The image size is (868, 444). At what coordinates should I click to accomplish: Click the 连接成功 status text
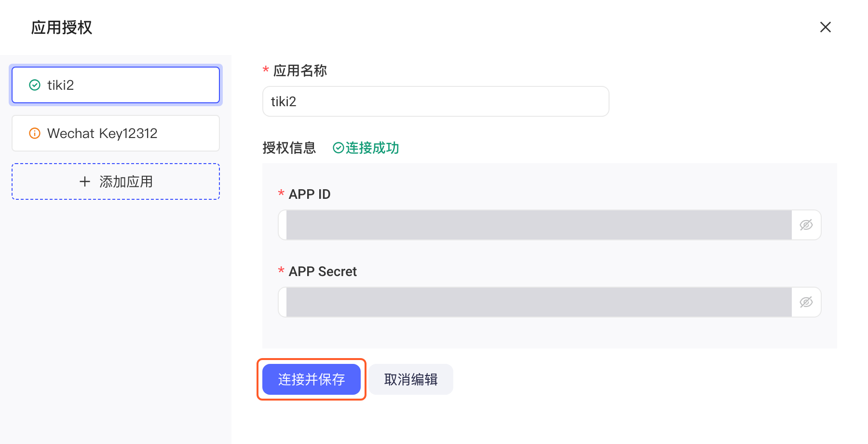[372, 148]
